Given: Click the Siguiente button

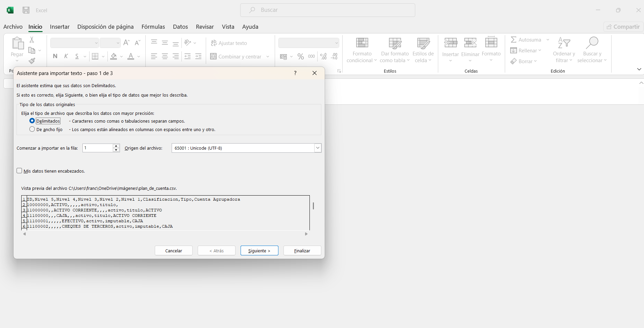Looking at the screenshot, I should pyautogui.click(x=259, y=251).
